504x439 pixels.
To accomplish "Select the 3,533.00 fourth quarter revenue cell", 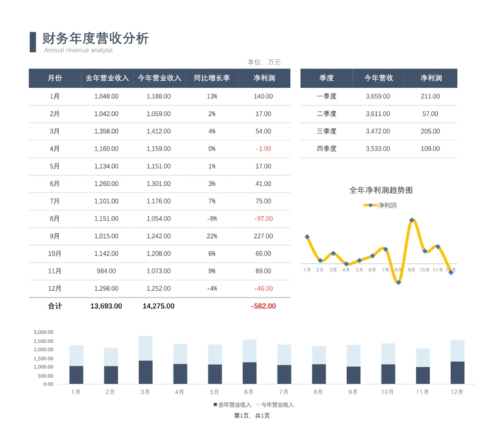I will [x=378, y=149].
